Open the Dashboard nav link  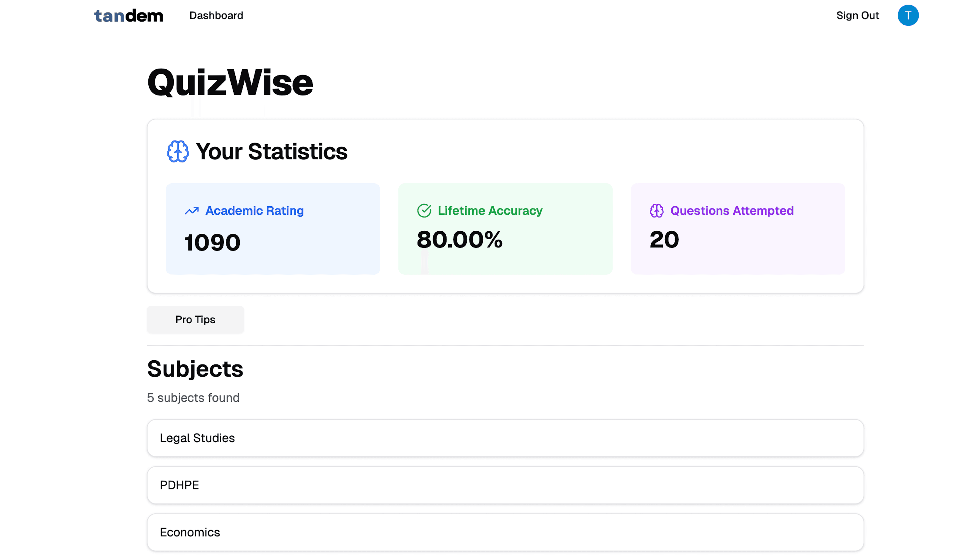(216, 15)
